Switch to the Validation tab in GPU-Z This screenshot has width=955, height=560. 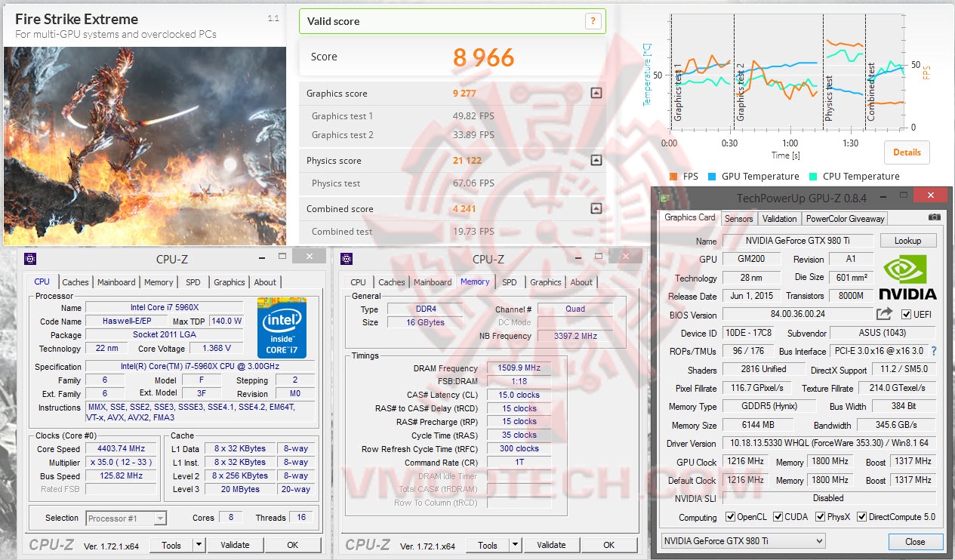click(x=780, y=219)
